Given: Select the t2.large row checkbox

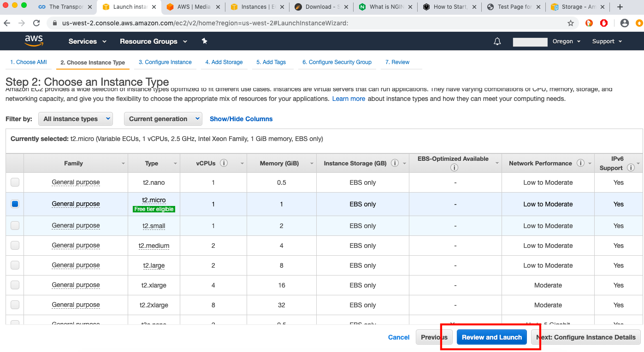Looking at the screenshot, I should (x=15, y=265).
